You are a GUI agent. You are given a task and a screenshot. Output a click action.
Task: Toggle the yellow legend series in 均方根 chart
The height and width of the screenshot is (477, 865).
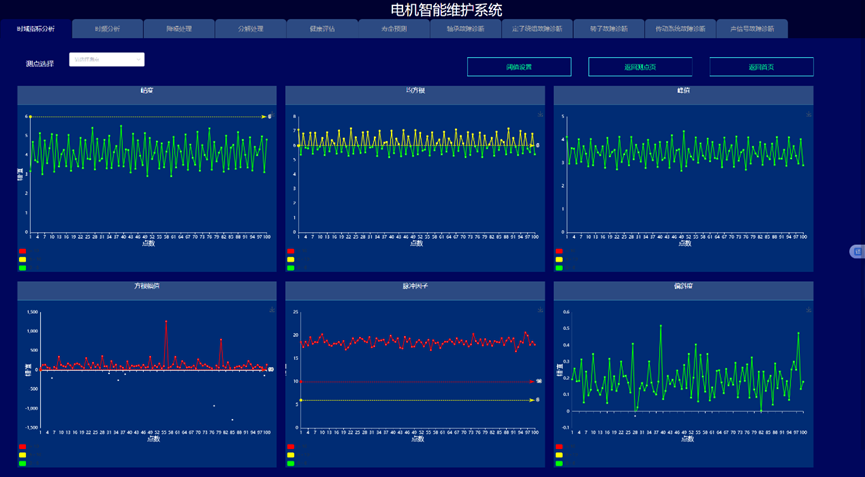(291, 259)
